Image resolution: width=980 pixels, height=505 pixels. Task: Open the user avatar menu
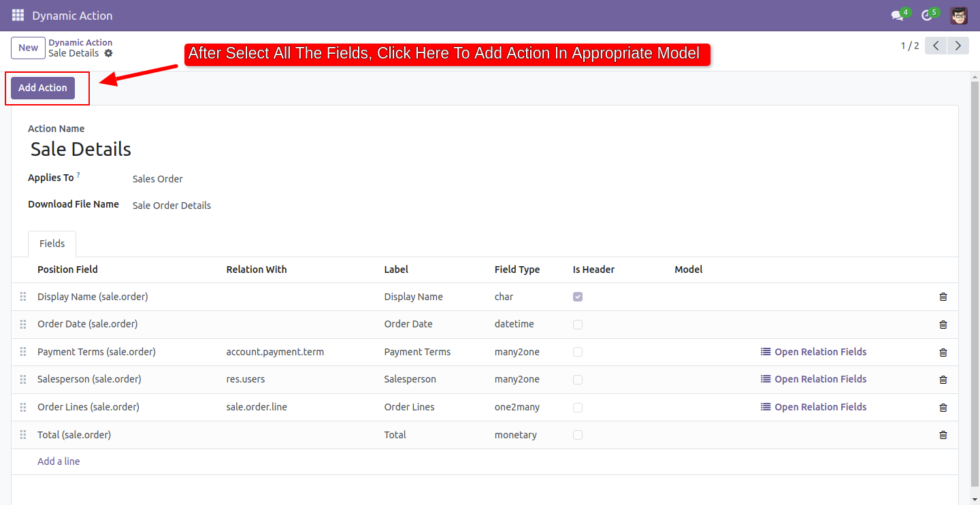(959, 16)
